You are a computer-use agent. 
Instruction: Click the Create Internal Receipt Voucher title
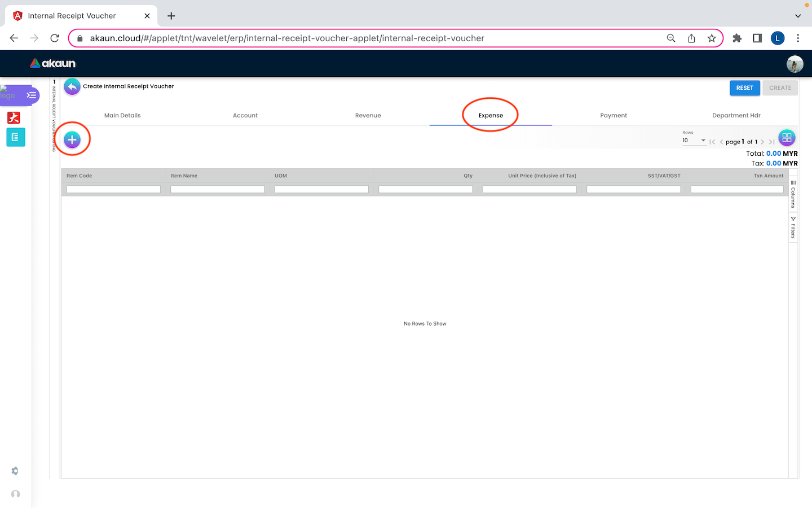129,86
